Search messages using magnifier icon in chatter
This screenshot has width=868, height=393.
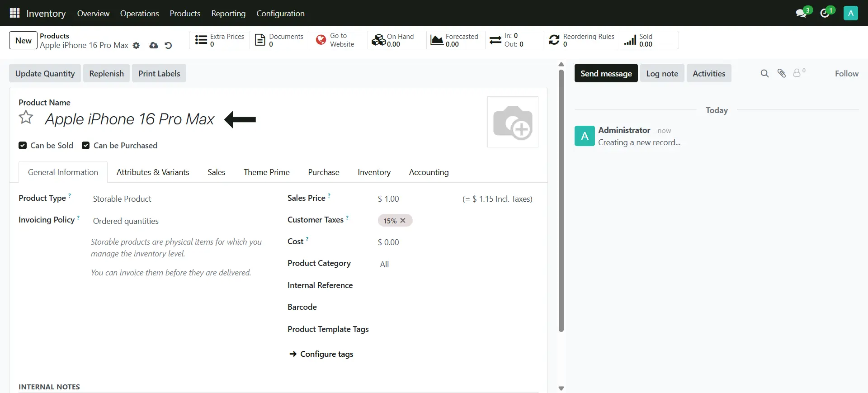tap(764, 74)
